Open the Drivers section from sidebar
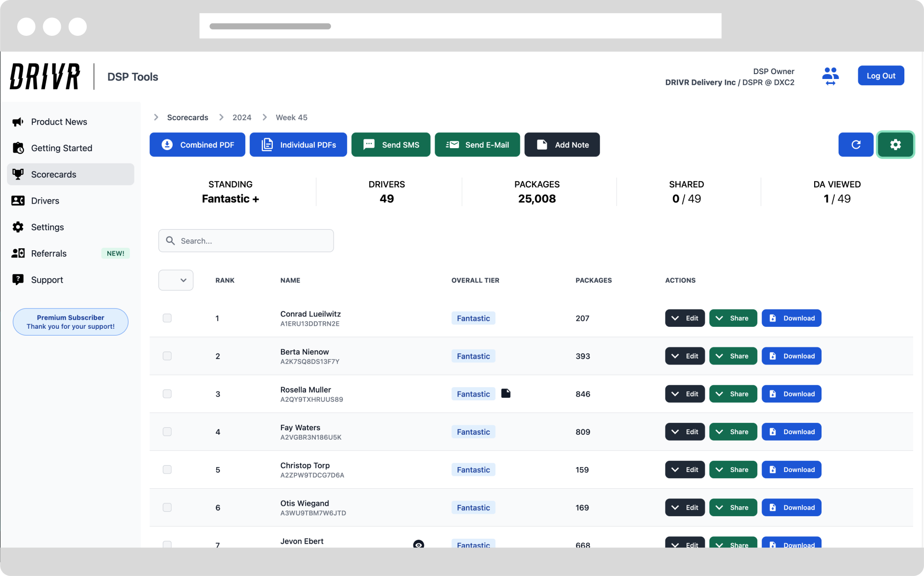The width and height of the screenshot is (924, 576). click(x=45, y=201)
